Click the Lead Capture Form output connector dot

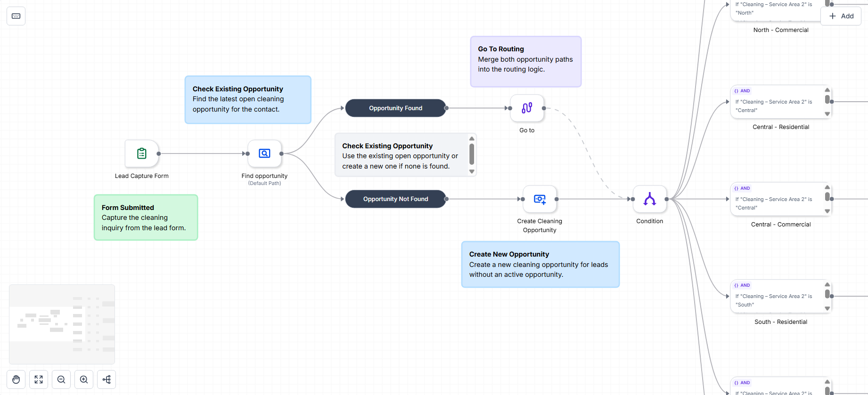(159, 153)
